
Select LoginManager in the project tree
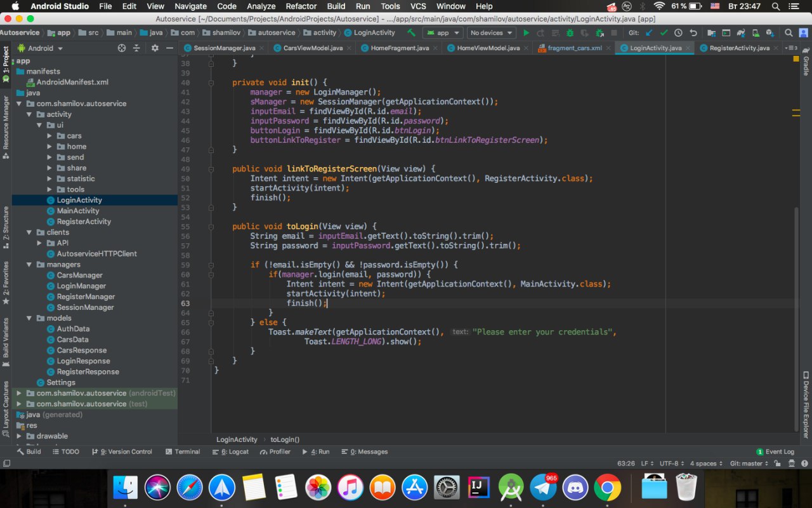tap(81, 286)
